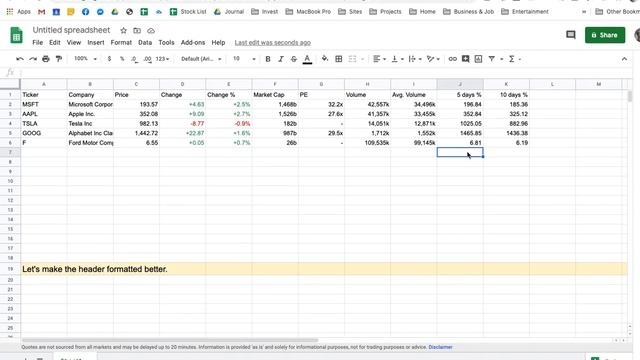Check the cloud save status icon

point(151,31)
